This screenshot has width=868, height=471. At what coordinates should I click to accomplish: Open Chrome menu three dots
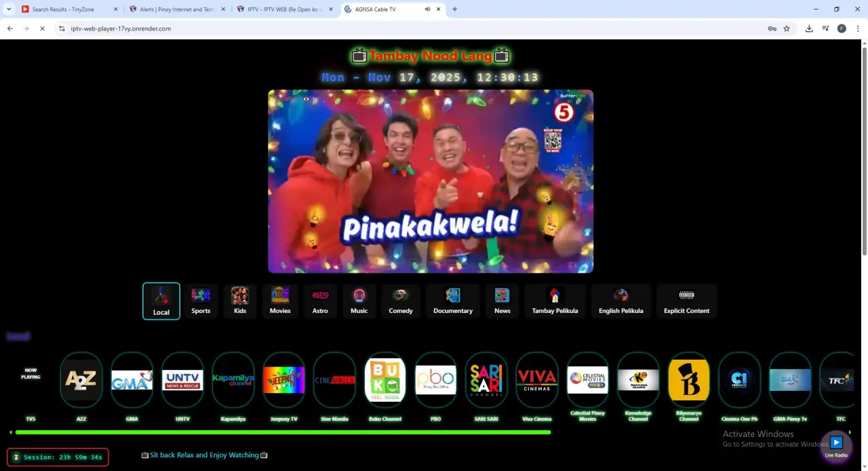point(857,29)
